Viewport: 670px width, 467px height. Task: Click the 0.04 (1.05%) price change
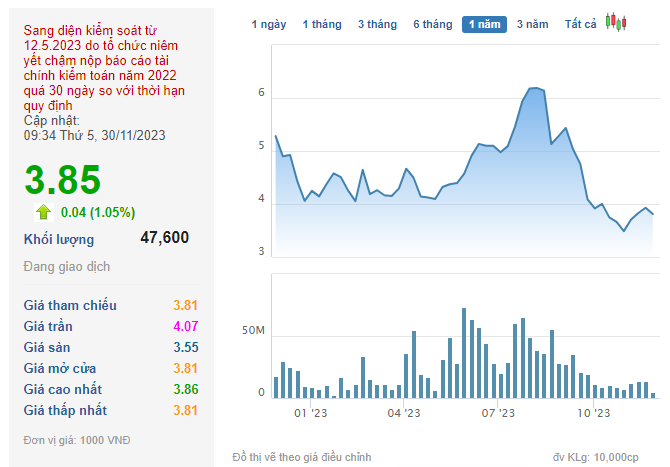[x=97, y=211]
